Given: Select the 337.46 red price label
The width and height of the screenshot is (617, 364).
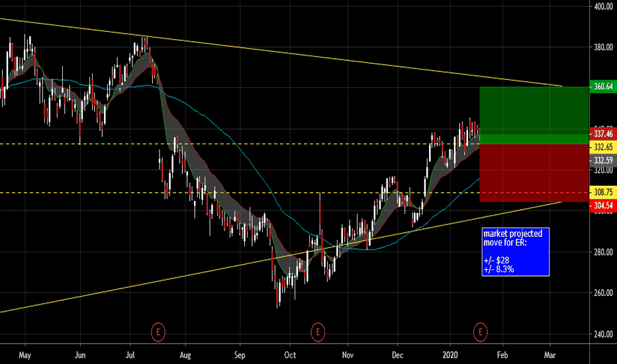Looking at the screenshot, I should pyautogui.click(x=603, y=134).
